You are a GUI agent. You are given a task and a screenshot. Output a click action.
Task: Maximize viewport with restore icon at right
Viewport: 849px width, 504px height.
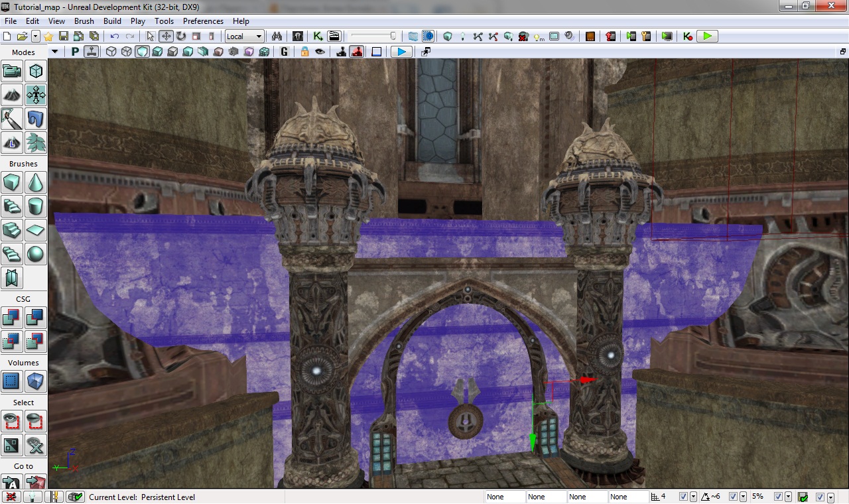click(843, 52)
